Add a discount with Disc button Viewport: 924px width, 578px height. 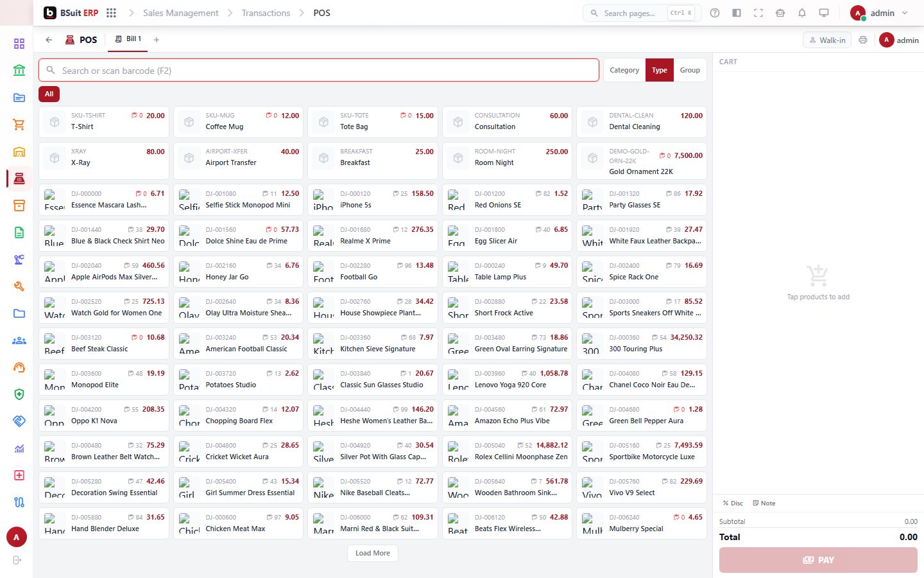[x=733, y=504]
